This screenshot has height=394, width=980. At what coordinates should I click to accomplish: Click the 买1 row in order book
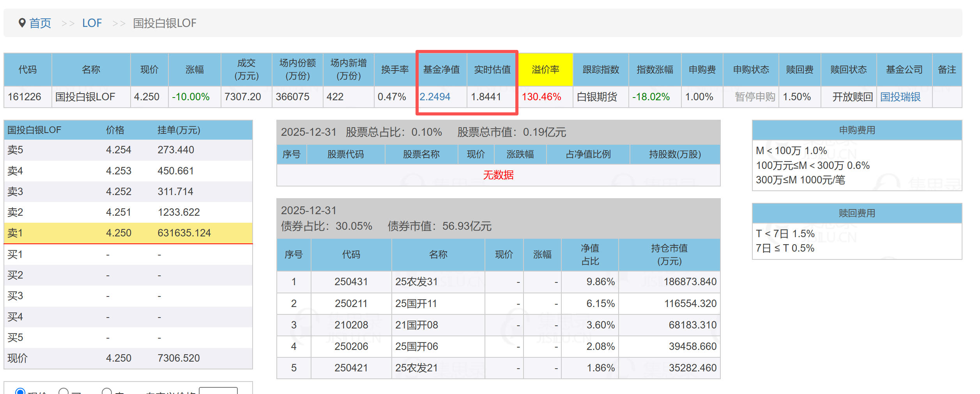tap(128, 254)
